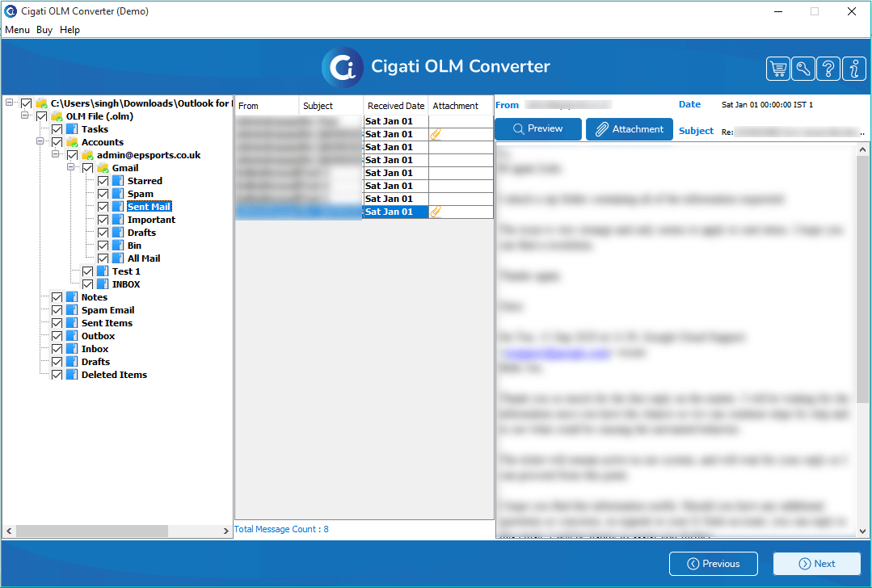Collapse the Accounts tree node
This screenshot has width=872, height=588.
(x=40, y=141)
